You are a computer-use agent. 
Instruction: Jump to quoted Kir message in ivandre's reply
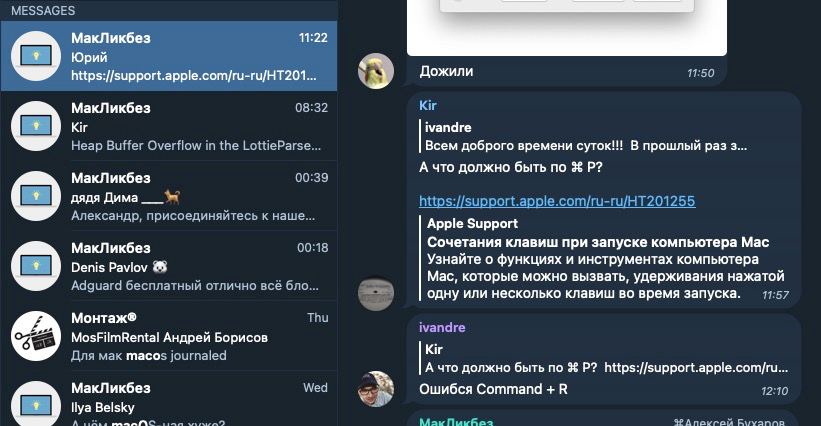(605, 358)
